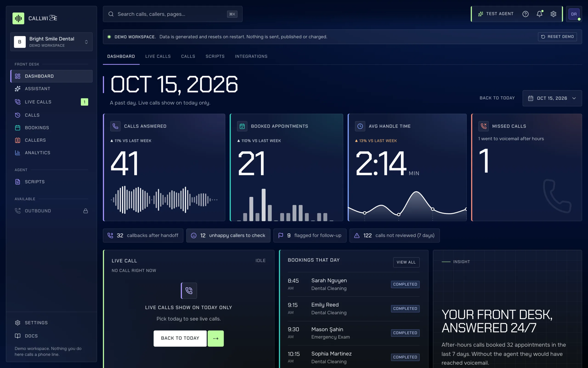Click the search magnifier icon
This screenshot has width=588, height=368.
(x=111, y=14)
